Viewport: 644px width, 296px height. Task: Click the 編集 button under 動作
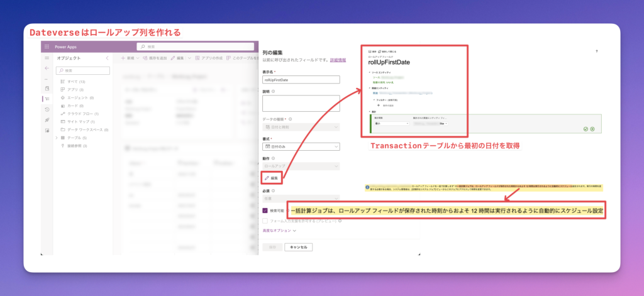coord(271,178)
